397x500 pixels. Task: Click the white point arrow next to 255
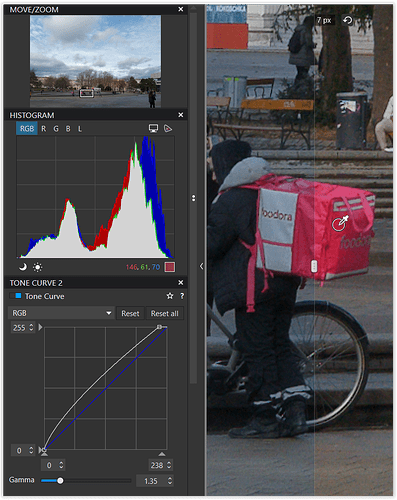click(40, 327)
